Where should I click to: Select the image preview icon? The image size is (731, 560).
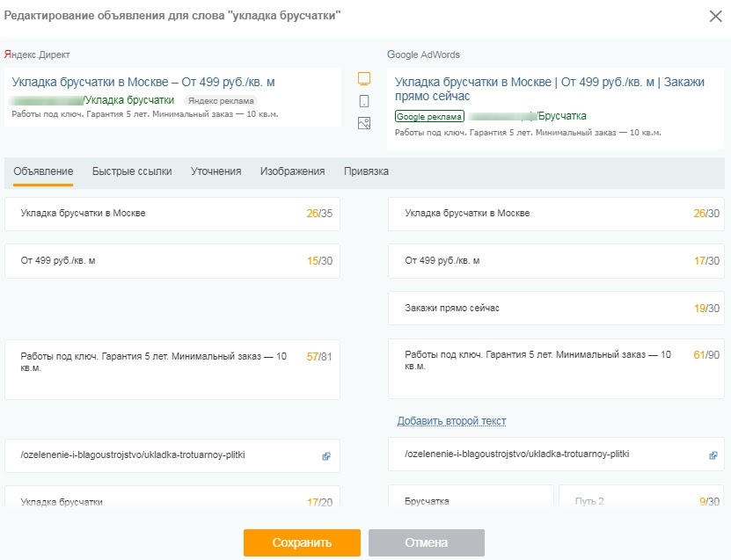tap(364, 123)
